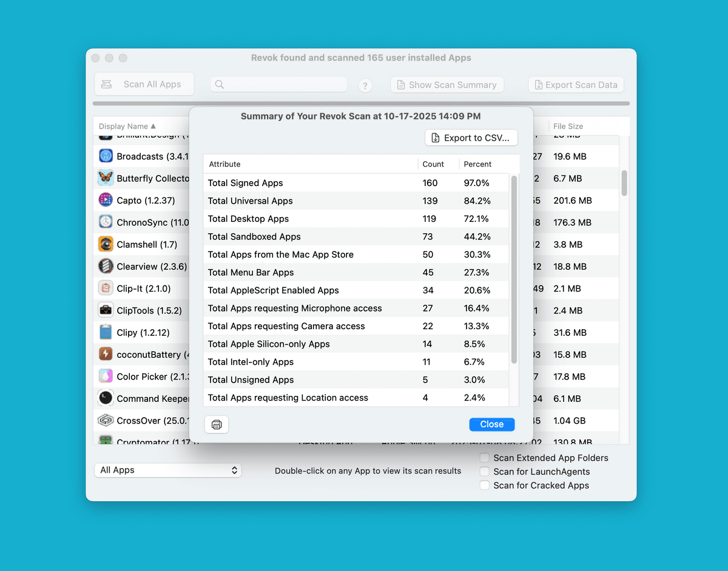Sort summary by Count column header
728x571 pixels.
pyautogui.click(x=433, y=164)
